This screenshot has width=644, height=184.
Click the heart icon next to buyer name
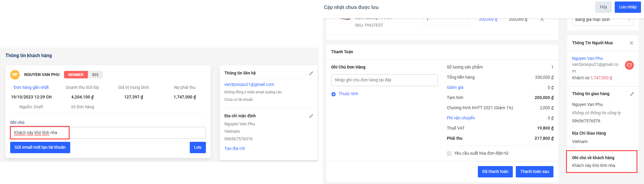(629, 65)
